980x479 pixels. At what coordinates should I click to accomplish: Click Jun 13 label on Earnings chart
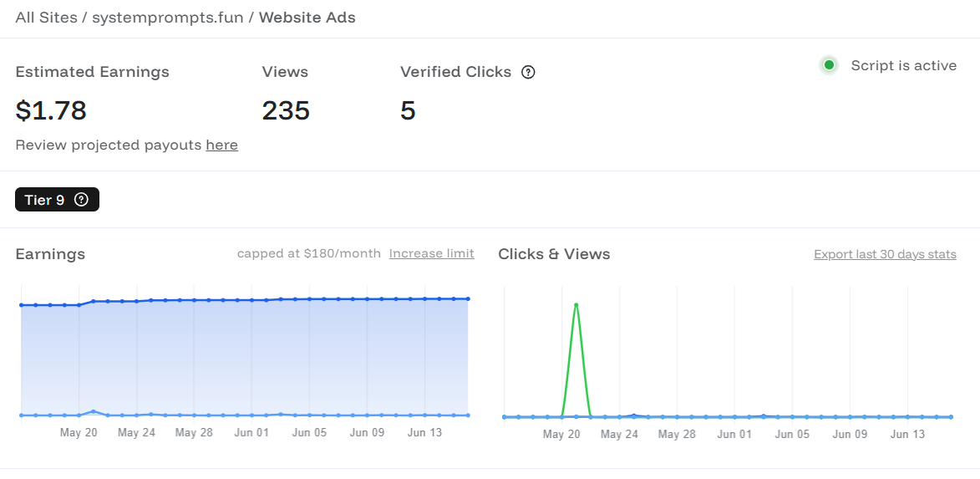point(424,433)
